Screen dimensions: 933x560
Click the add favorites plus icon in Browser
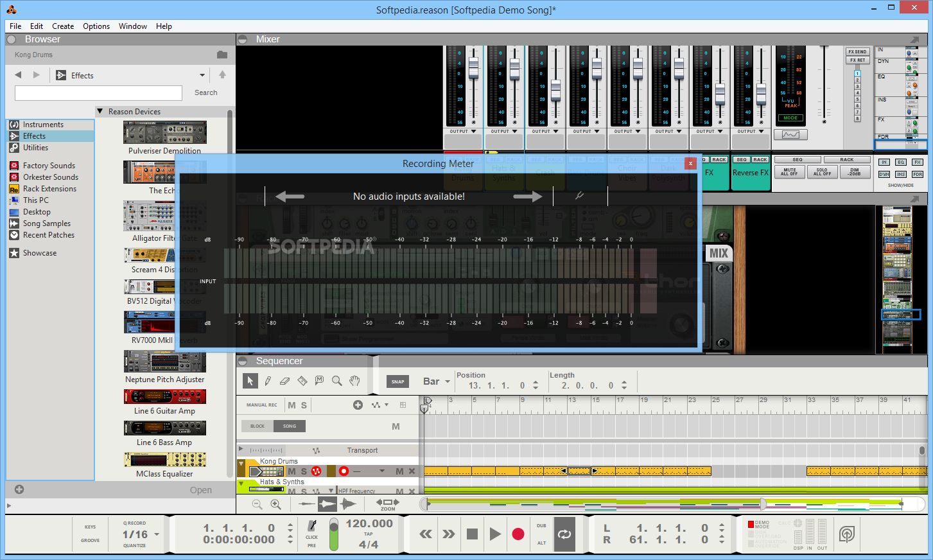[x=19, y=489]
